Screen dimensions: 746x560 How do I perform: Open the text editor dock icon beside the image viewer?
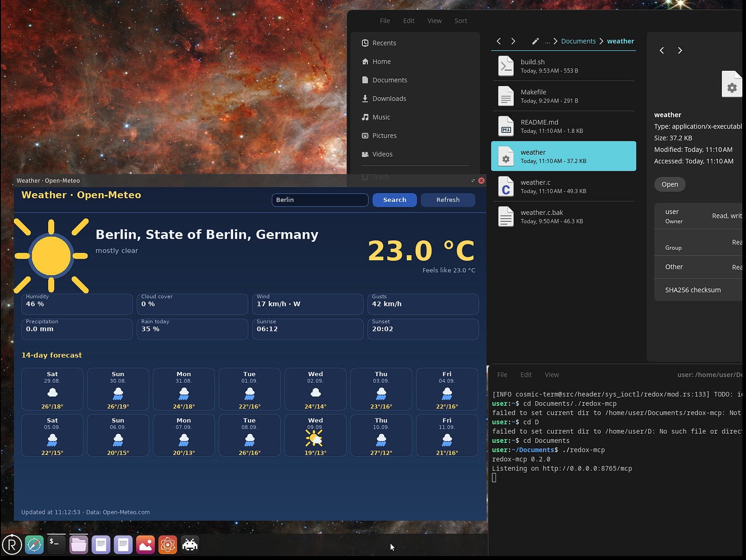(x=123, y=544)
